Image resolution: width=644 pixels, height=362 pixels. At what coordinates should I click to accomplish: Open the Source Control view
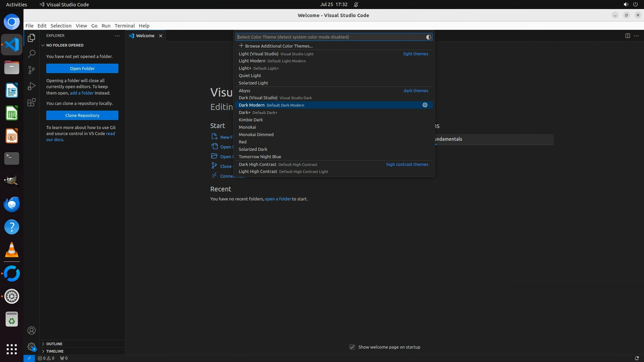pyautogui.click(x=32, y=70)
